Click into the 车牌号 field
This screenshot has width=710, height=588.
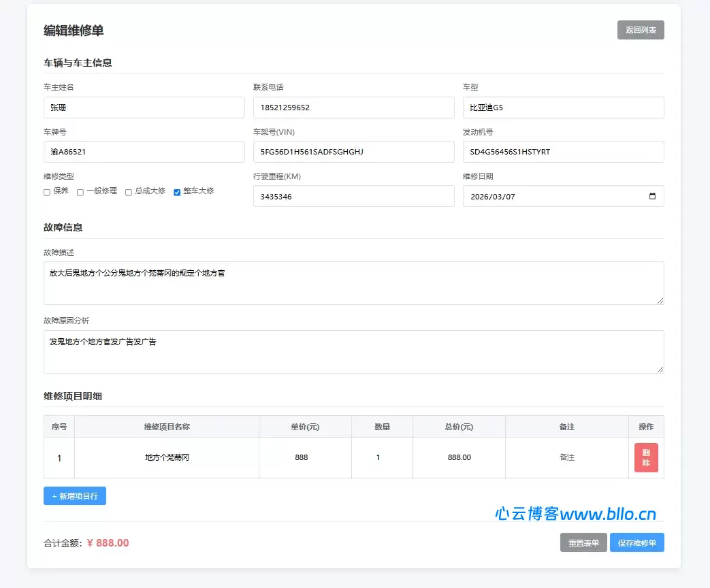144,152
